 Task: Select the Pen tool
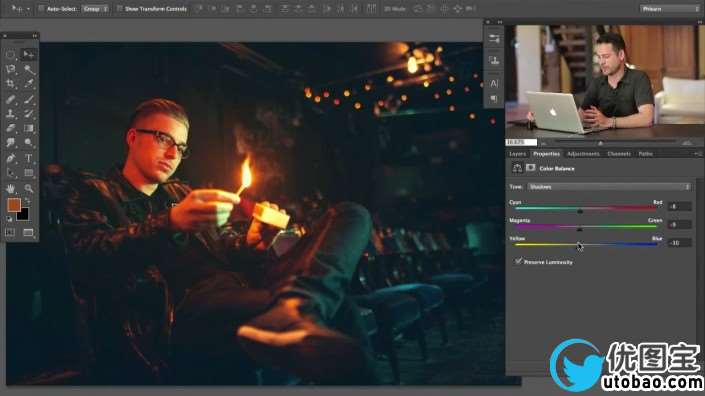click(x=11, y=158)
